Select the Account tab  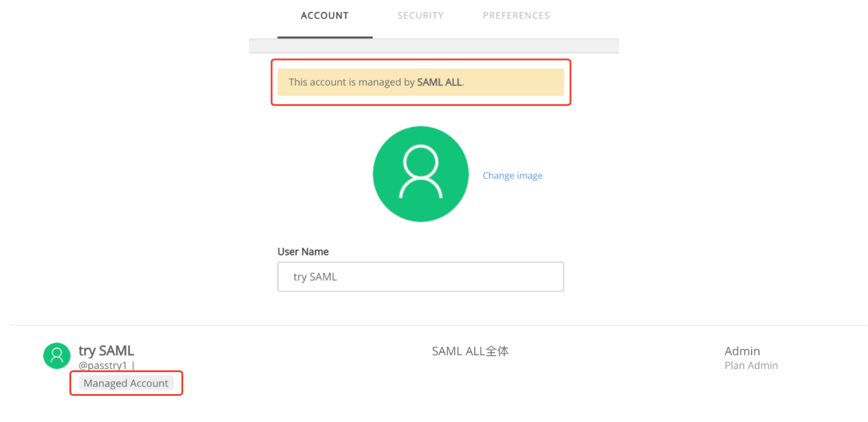click(325, 16)
